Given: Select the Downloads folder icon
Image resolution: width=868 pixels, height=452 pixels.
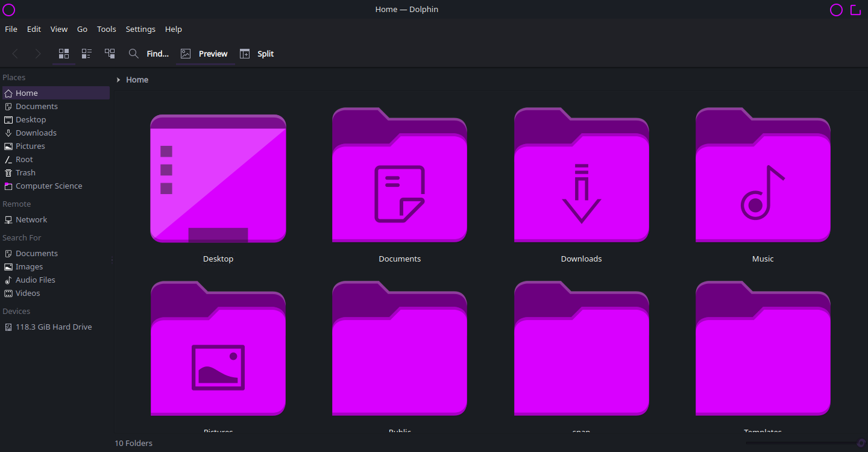Looking at the screenshot, I should (582, 175).
